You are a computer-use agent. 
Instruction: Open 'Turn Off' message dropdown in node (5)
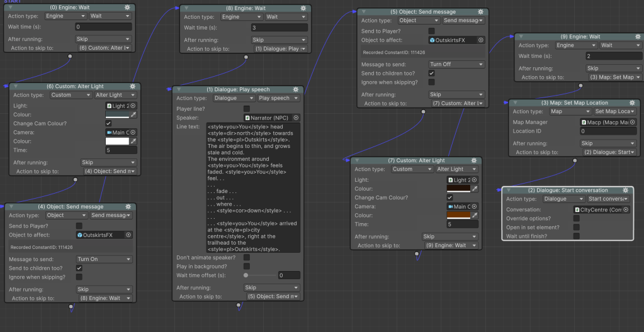(456, 64)
